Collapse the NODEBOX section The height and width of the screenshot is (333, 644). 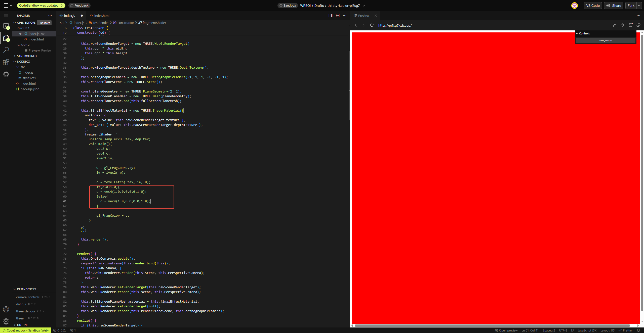[15, 62]
